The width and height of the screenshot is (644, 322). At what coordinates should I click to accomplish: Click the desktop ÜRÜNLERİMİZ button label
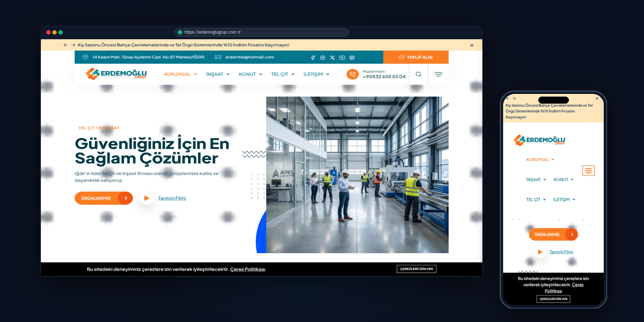click(96, 198)
